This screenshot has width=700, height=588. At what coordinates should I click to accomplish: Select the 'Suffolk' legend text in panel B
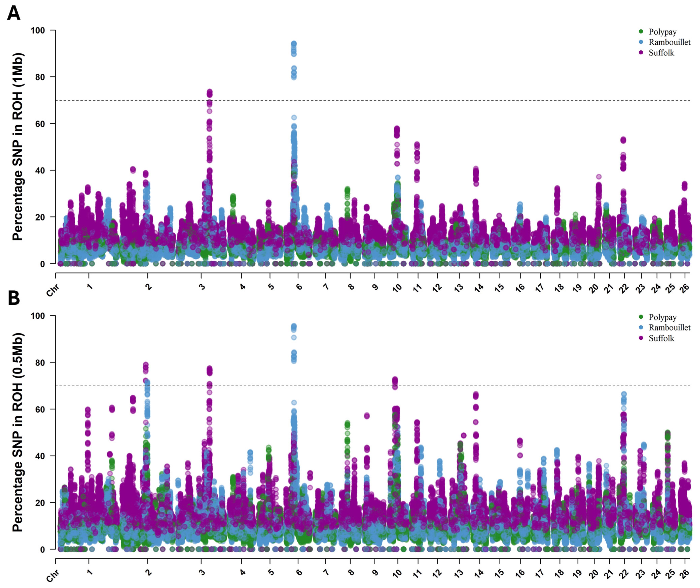click(661, 338)
